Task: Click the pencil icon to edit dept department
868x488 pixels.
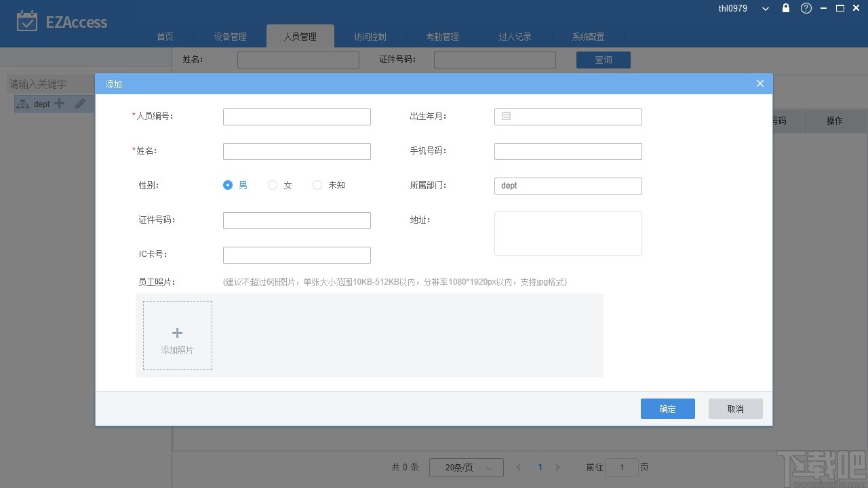Action: pyautogui.click(x=79, y=104)
